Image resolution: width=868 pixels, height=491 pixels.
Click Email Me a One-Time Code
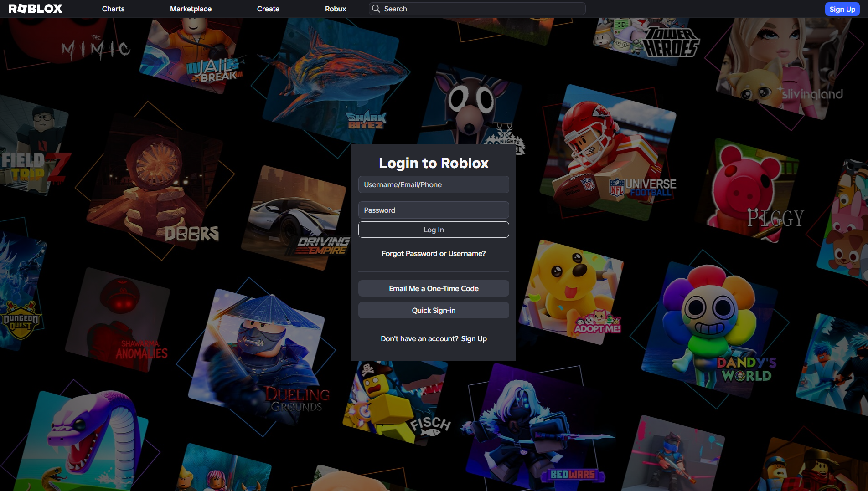pyautogui.click(x=434, y=288)
